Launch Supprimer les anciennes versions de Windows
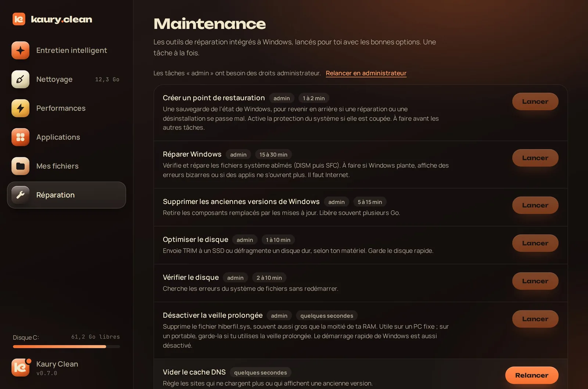588x389 pixels. click(x=535, y=205)
